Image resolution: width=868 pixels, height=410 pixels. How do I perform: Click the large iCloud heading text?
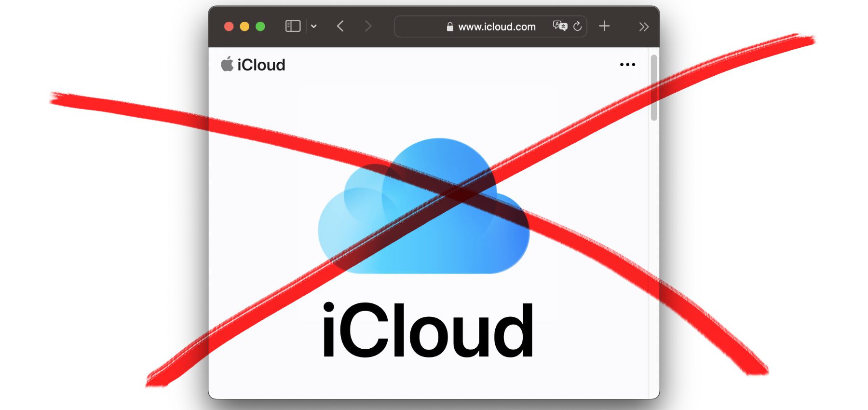pyautogui.click(x=428, y=330)
